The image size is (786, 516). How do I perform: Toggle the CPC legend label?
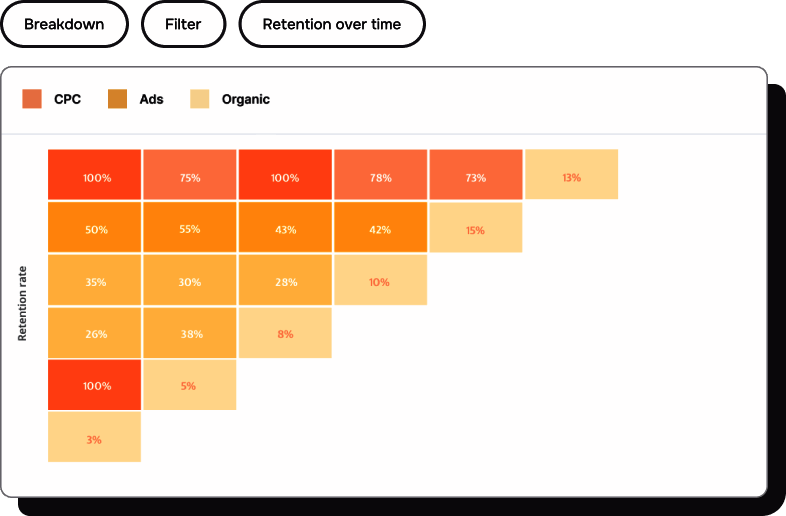coord(67,99)
